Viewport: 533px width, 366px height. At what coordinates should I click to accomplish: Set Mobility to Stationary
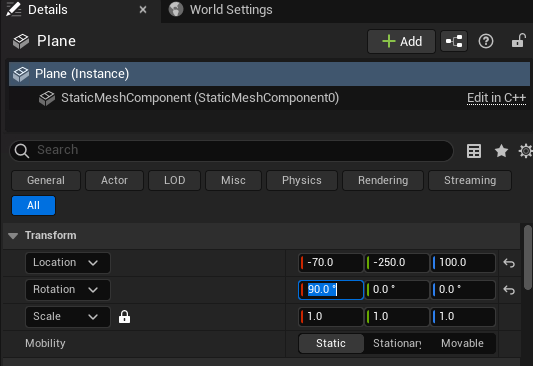[x=397, y=344]
